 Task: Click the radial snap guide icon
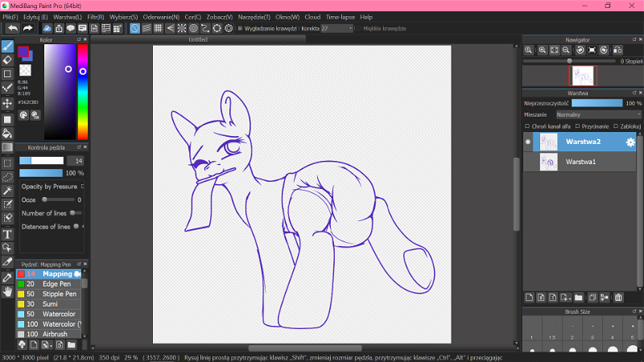pos(182,28)
